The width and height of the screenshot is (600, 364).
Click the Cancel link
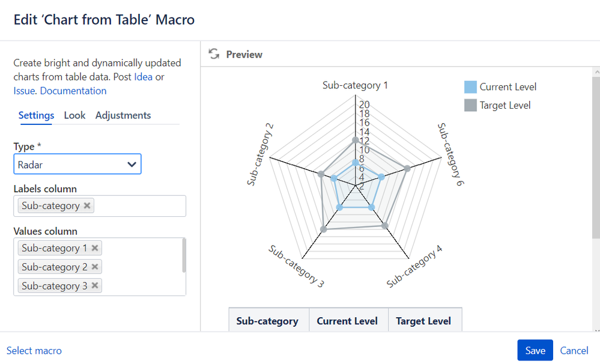[574, 350]
